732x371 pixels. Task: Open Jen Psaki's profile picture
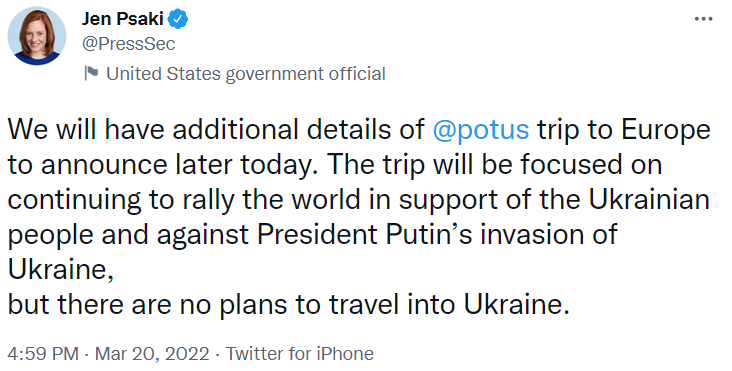tap(37, 36)
